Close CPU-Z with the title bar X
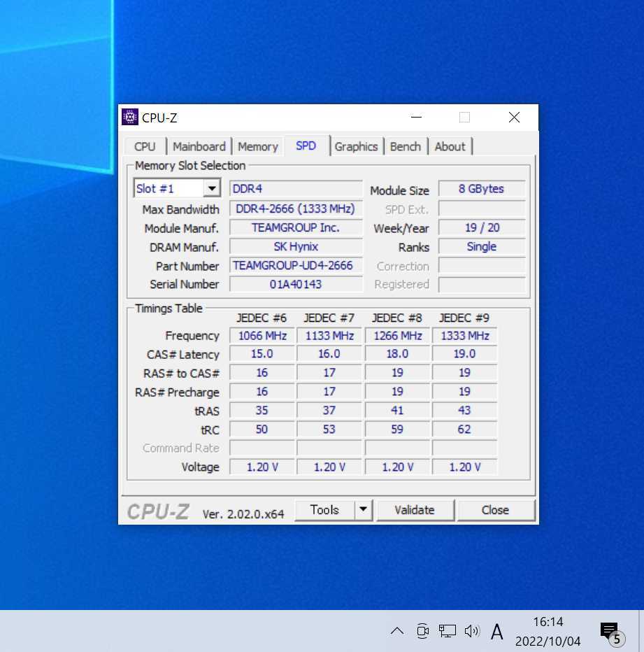The image size is (644, 652). pyautogui.click(x=514, y=118)
